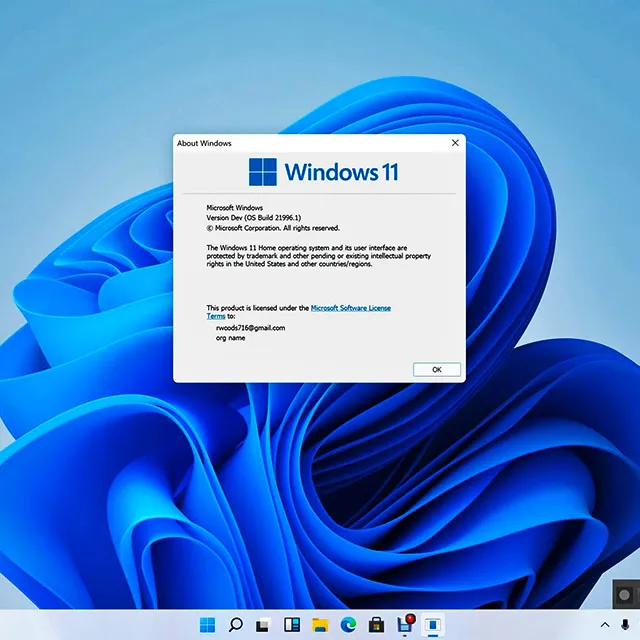Click the Version Dev (OS Build 21996.1) line
This screenshot has width=640, height=640.
point(253,218)
